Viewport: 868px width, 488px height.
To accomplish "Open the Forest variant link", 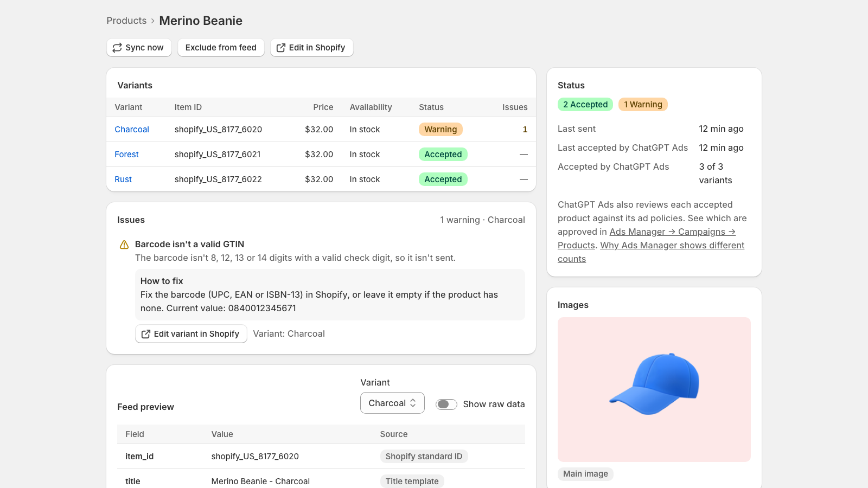I will [126, 155].
